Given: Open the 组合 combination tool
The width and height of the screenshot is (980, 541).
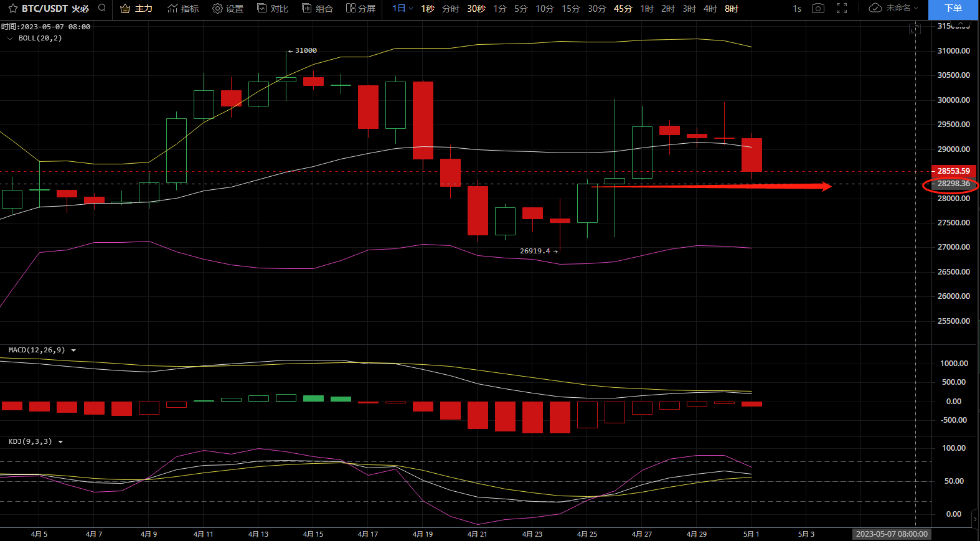Looking at the screenshot, I should pyautogui.click(x=318, y=9).
